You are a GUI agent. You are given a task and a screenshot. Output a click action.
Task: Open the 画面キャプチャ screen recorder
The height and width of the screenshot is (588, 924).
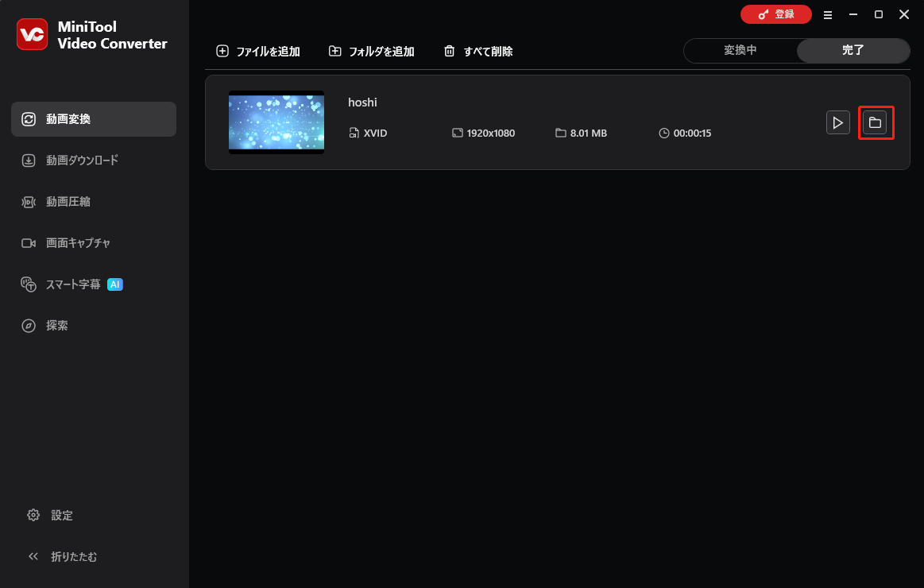point(77,242)
